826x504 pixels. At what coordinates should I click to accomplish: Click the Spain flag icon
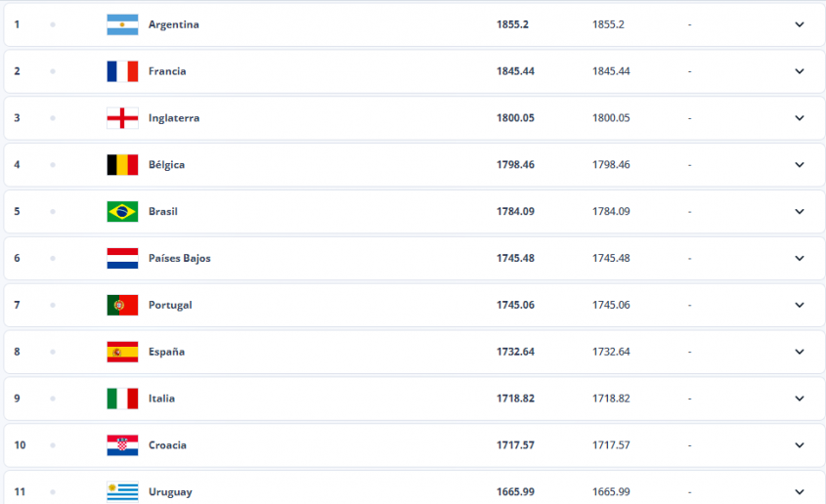122,352
